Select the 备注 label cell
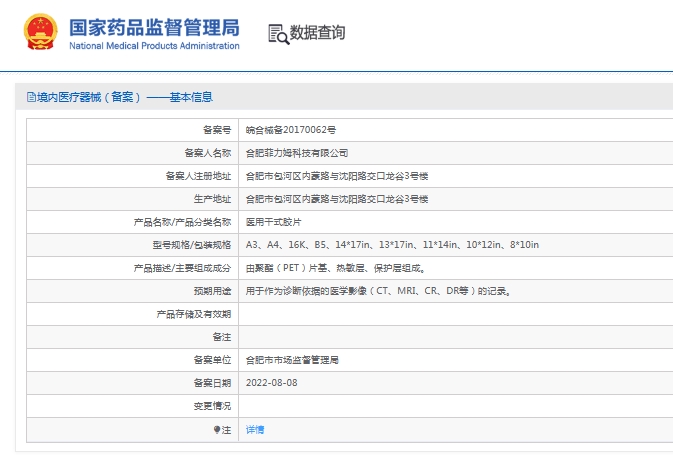 point(222,337)
